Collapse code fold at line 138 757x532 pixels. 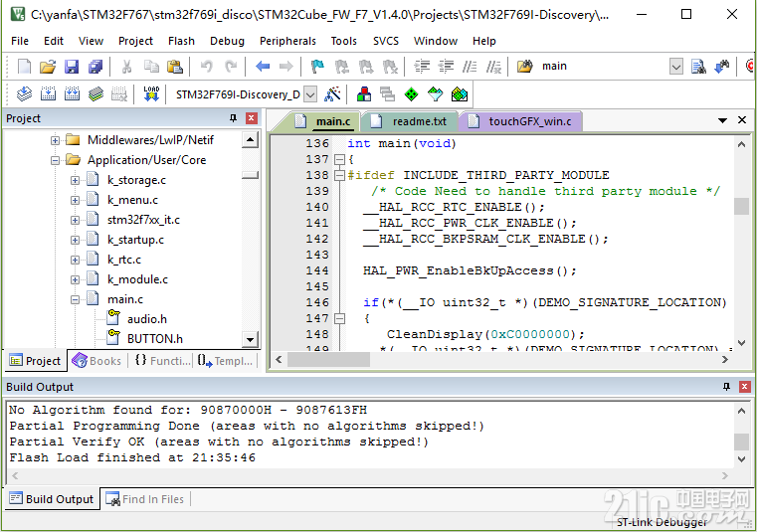pyautogui.click(x=340, y=175)
